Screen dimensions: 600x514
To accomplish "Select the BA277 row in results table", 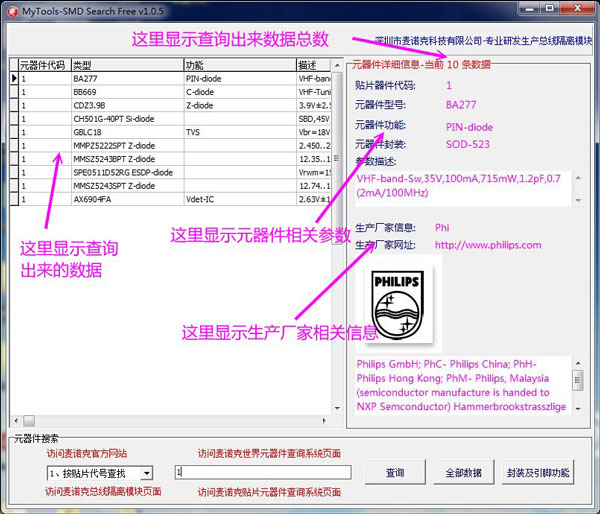I will (170, 78).
